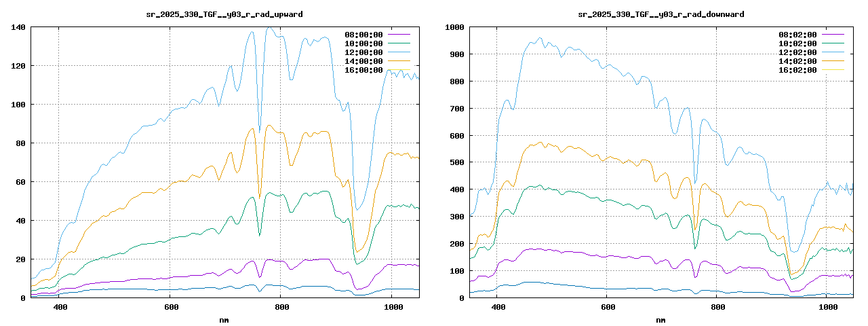The width and height of the screenshot is (868, 326).
Task: Click the yellow line sample beside 16:02:00
Action: 833,70
